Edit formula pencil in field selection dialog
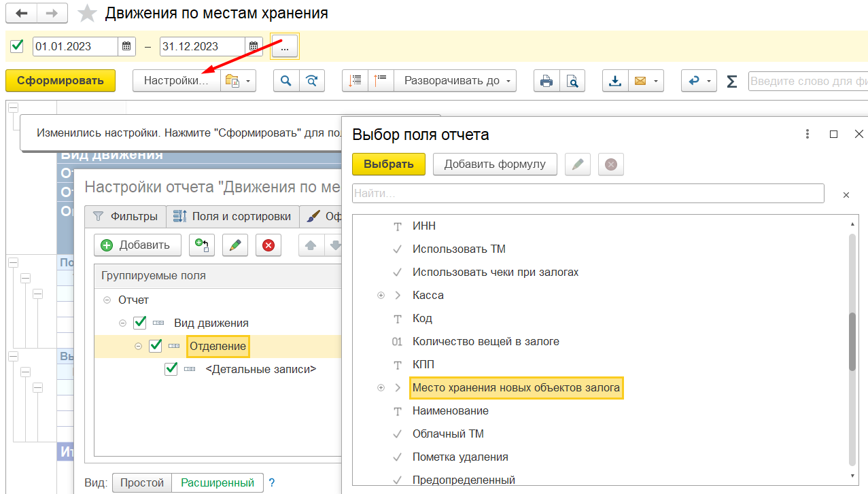This screenshot has height=494, width=868. click(x=578, y=164)
